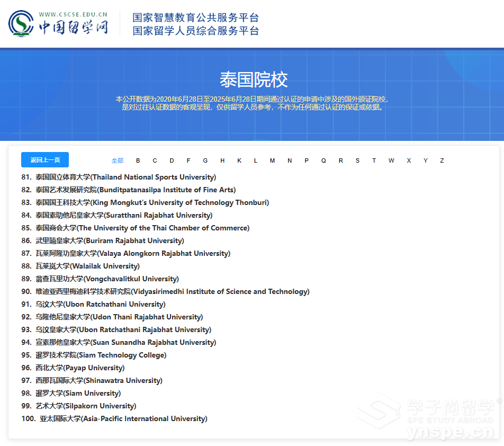
Task: Filter list by letter M
Action: point(272,160)
